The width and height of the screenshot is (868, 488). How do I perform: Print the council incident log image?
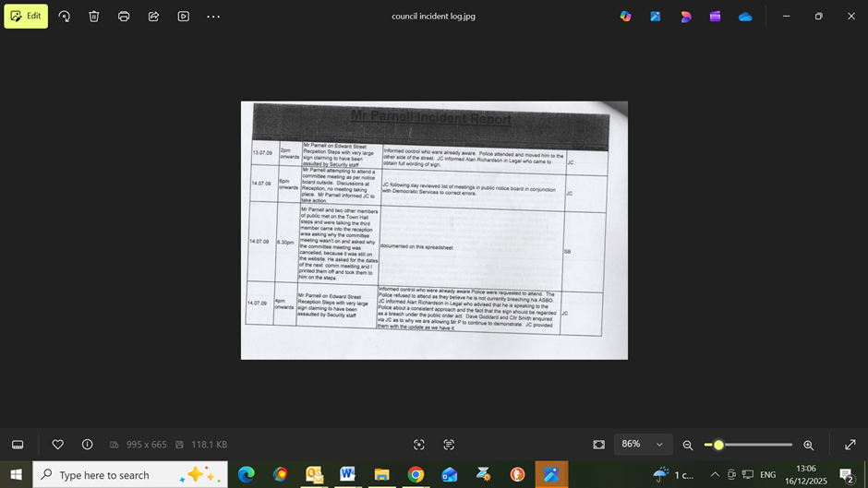(x=124, y=17)
